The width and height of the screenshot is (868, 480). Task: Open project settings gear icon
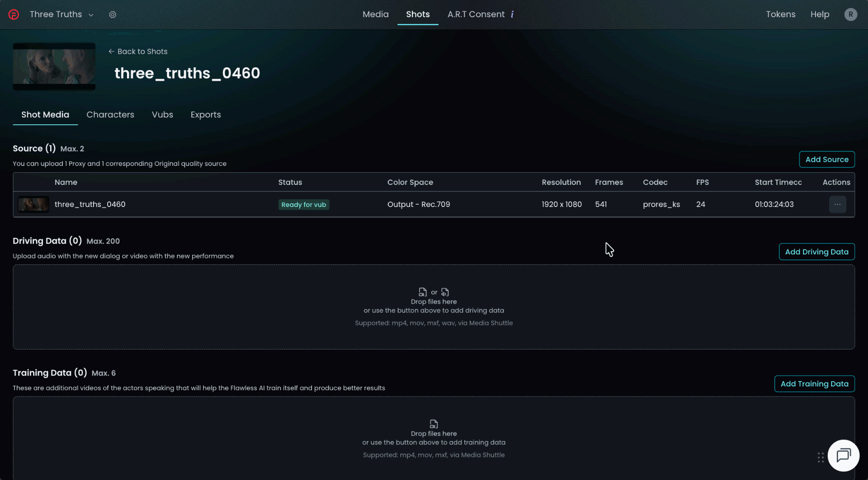click(x=113, y=14)
